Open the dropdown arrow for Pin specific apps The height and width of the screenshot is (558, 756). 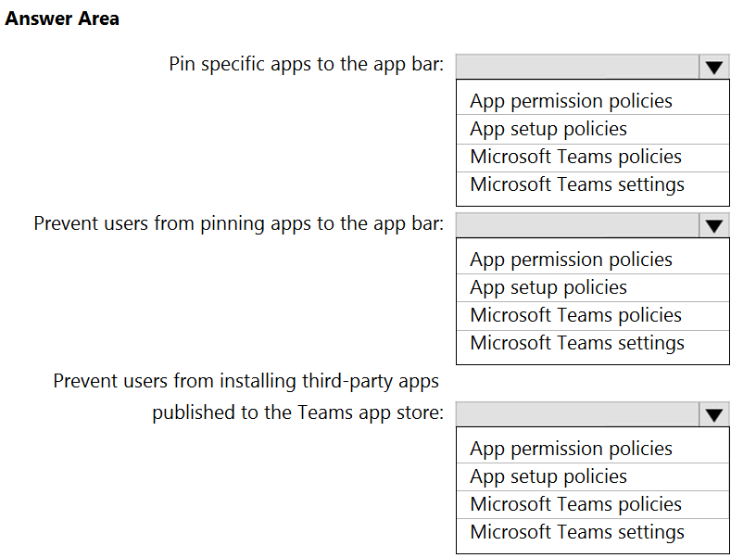point(714,67)
